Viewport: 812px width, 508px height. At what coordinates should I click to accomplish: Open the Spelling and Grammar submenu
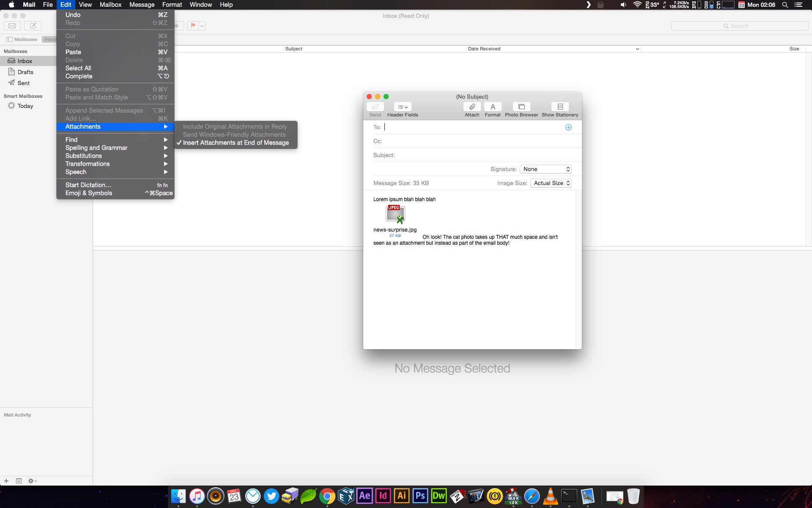point(96,148)
